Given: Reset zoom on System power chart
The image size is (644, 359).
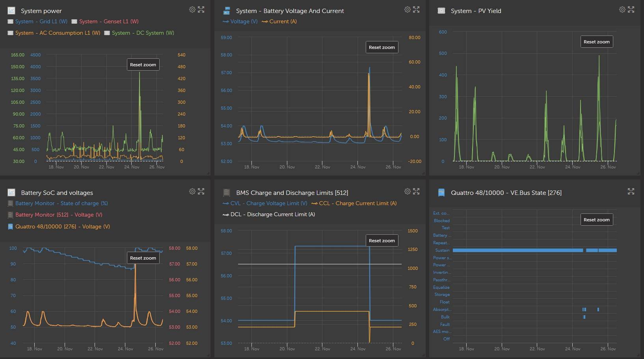Looking at the screenshot, I should 143,65.
